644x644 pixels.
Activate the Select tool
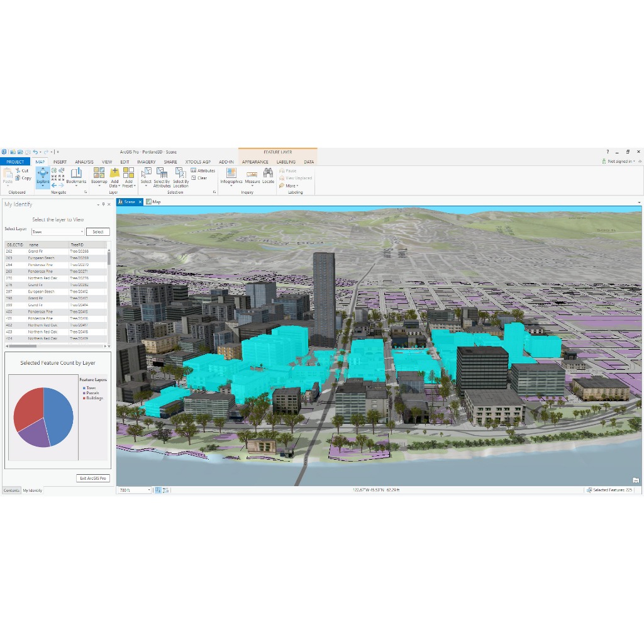146,177
